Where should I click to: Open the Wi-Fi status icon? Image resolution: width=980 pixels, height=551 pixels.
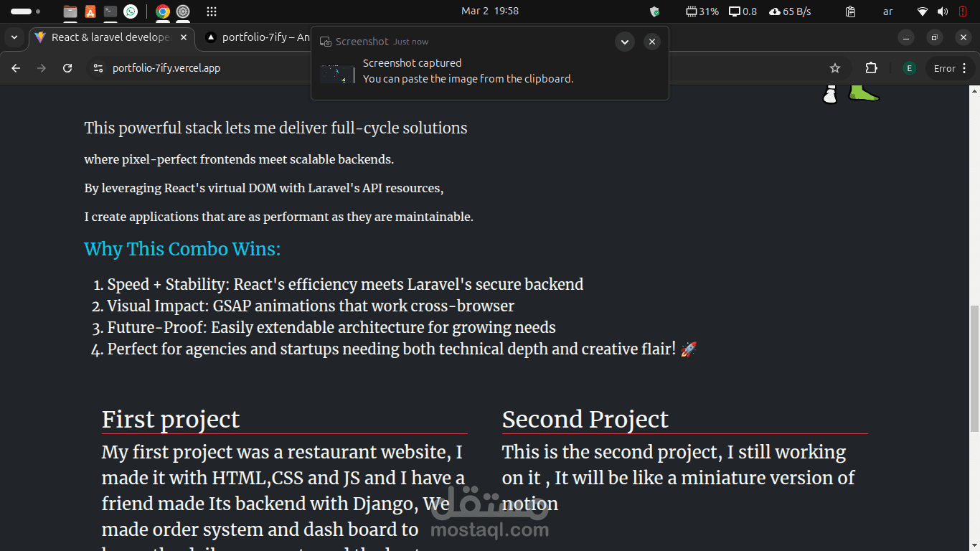coord(923,11)
